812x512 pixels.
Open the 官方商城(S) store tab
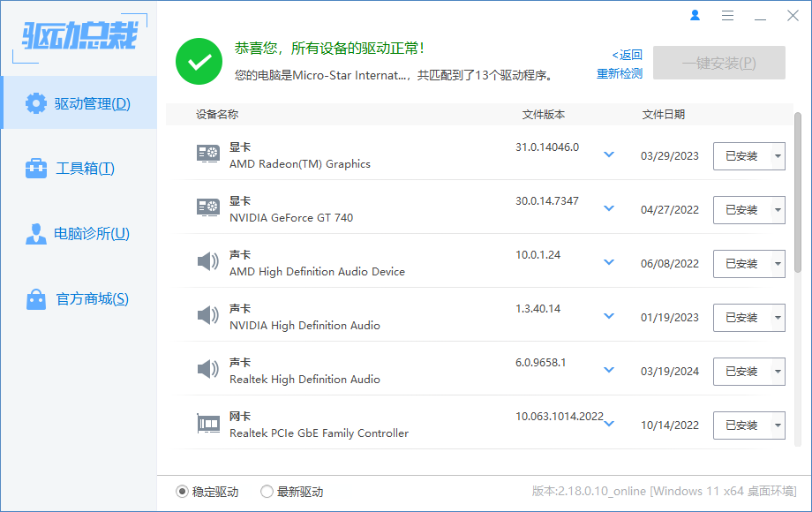pyautogui.click(x=79, y=299)
